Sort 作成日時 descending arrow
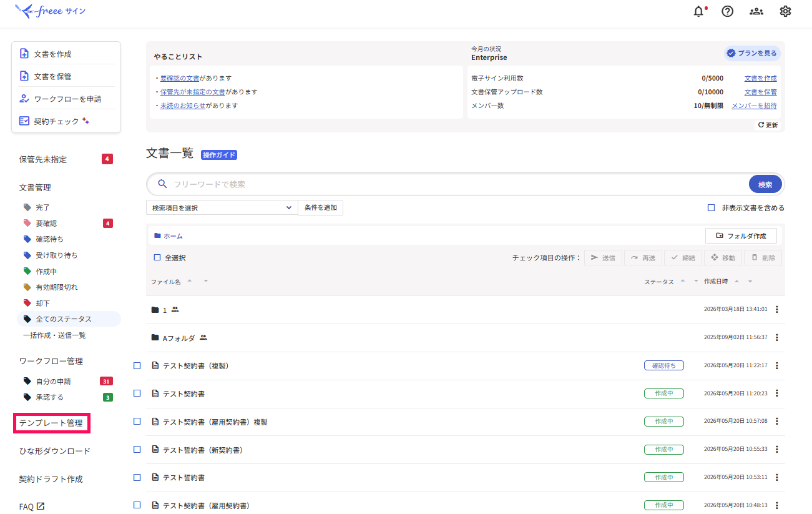This screenshot has height=514, width=812. pyautogui.click(x=750, y=281)
